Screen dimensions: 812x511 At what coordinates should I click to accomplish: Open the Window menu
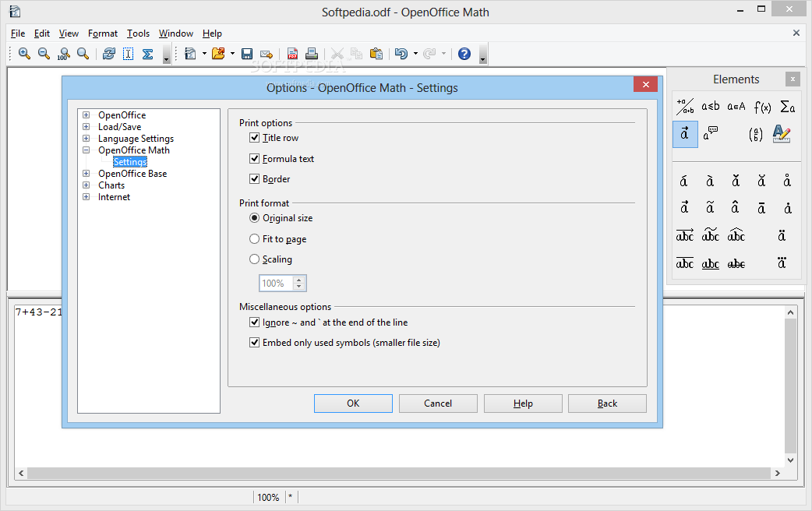click(x=175, y=33)
